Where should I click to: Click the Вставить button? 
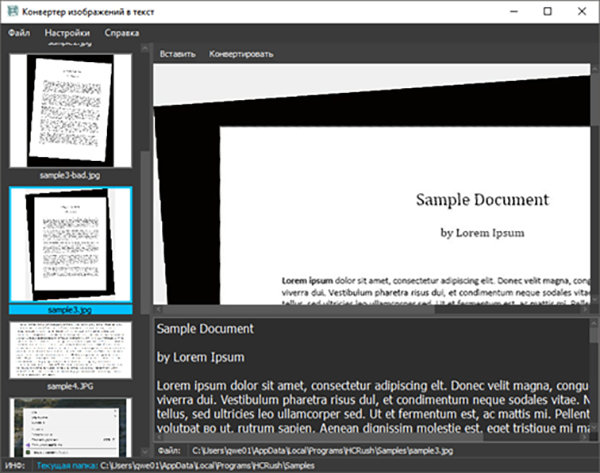point(178,54)
